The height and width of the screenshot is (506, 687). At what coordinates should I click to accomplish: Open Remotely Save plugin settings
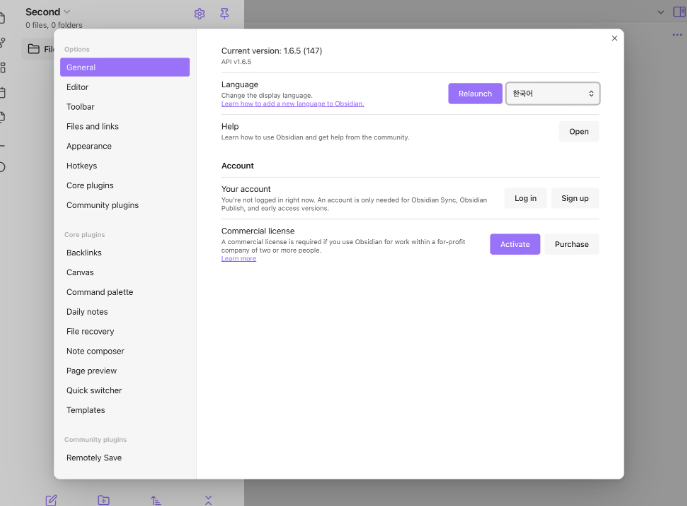(125, 457)
